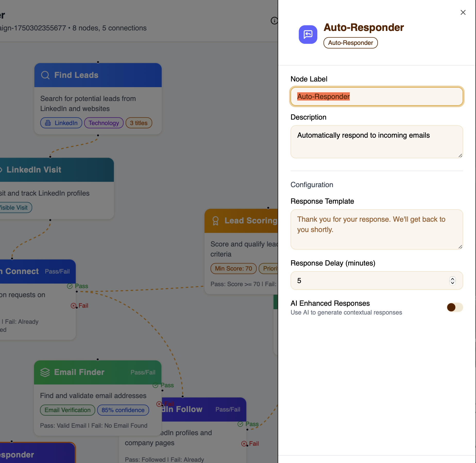Click the building icon in the LinkedIn badge

pyautogui.click(x=47, y=123)
